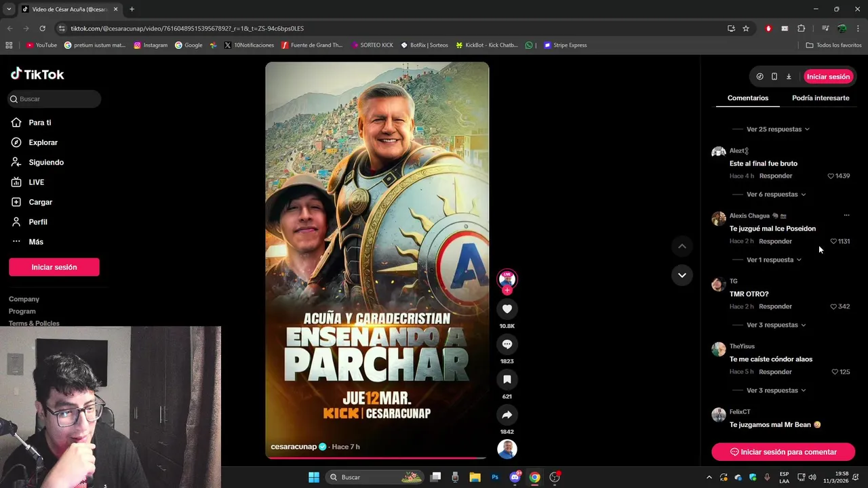Image resolution: width=868 pixels, height=488 pixels.
Task: Like the Te juzgué mal Ice Poseidon comment
Action: 833,241
